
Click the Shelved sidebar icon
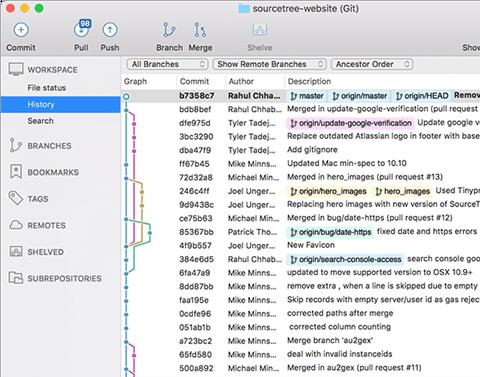coord(16,251)
